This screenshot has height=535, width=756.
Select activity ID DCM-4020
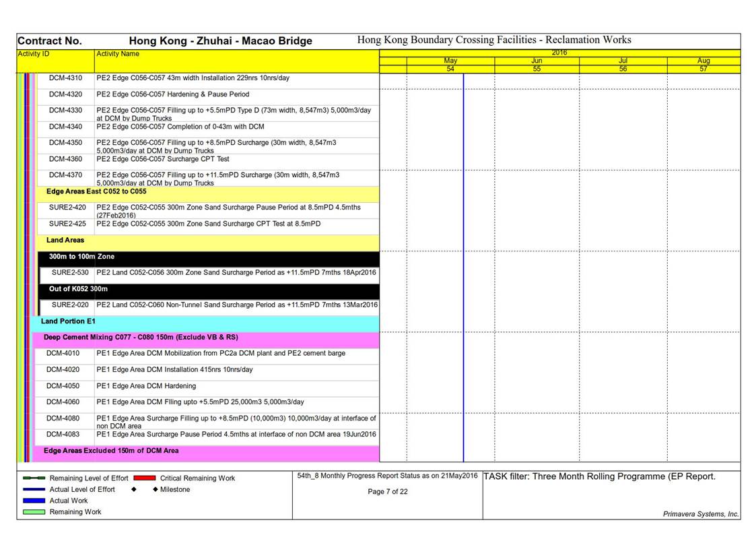tap(63, 369)
